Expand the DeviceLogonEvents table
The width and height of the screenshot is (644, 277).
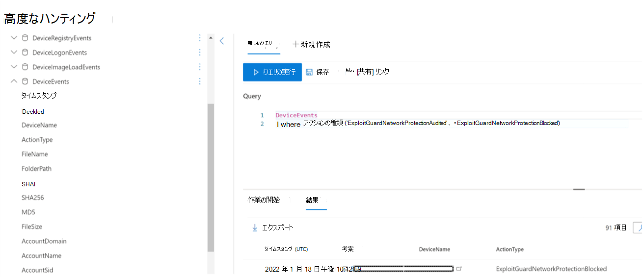point(14,52)
